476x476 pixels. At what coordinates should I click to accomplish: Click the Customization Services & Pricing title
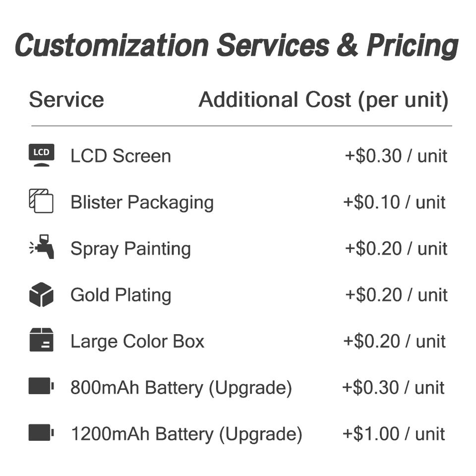[237, 45]
